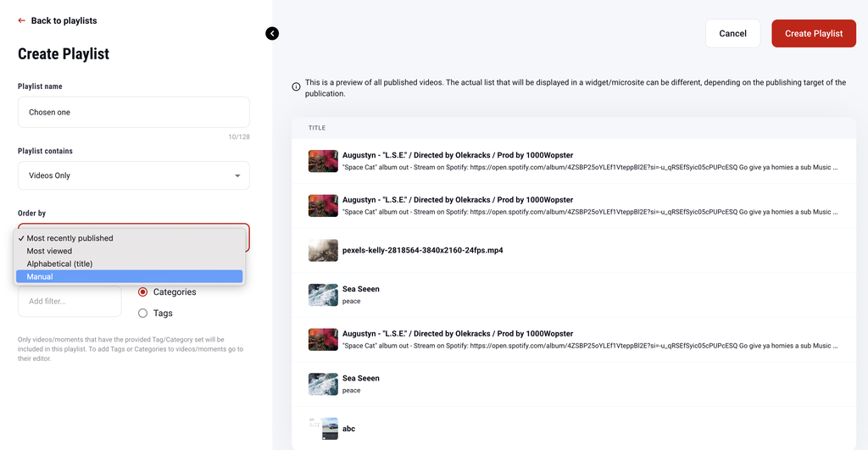868x450 pixels.
Task: Choose Most recently published option
Action: pyautogui.click(x=70, y=238)
